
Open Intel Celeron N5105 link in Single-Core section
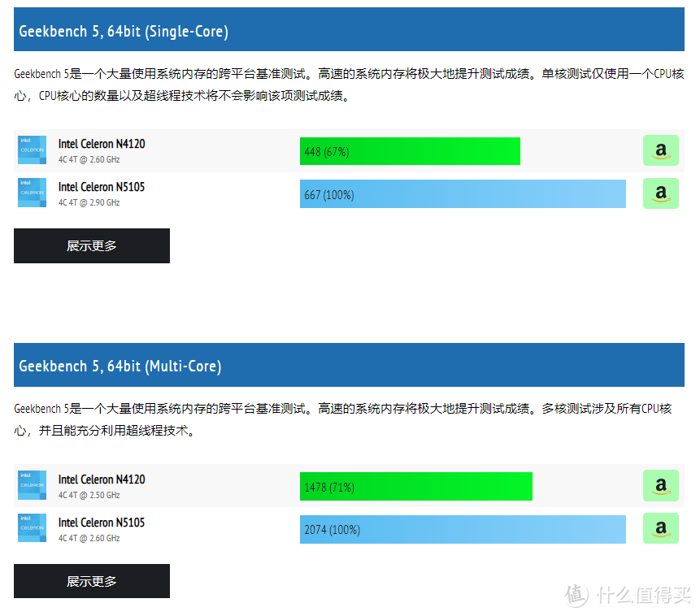102,187
